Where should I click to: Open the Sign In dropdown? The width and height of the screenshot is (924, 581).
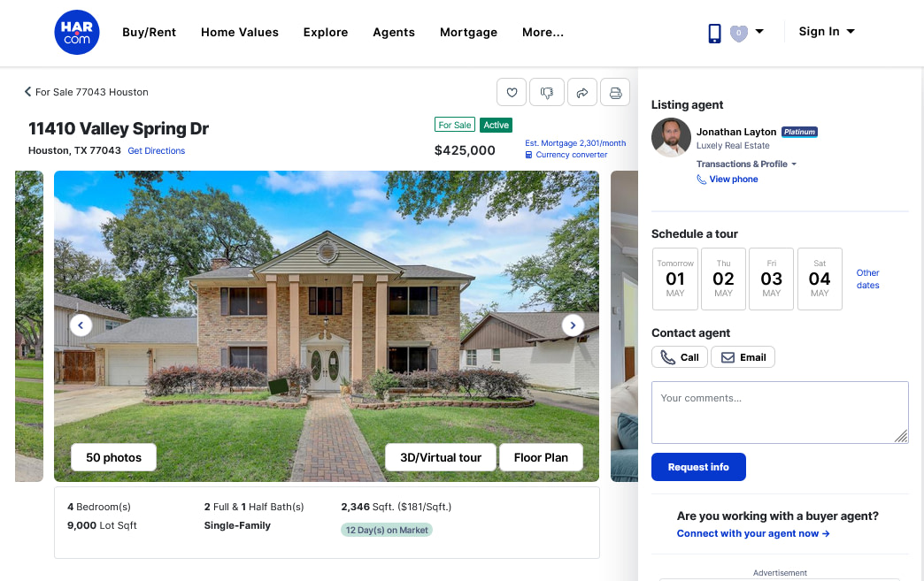[826, 32]
